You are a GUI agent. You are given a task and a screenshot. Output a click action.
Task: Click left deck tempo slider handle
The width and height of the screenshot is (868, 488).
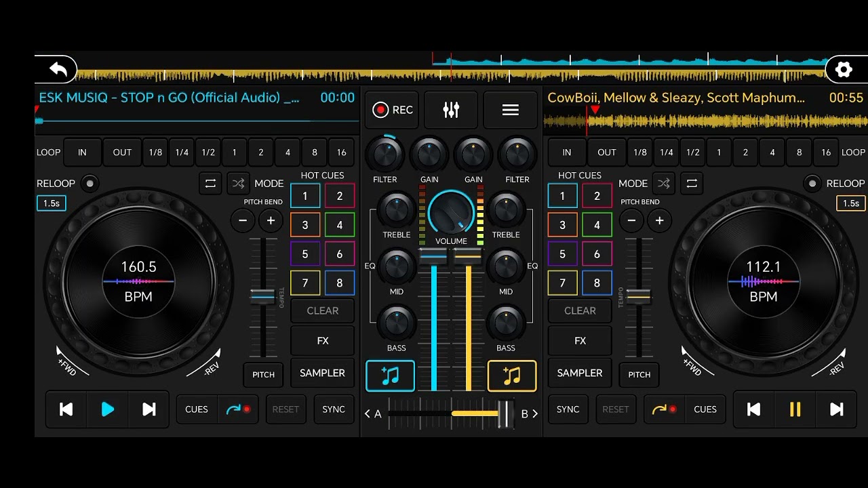tap(262, 296)
